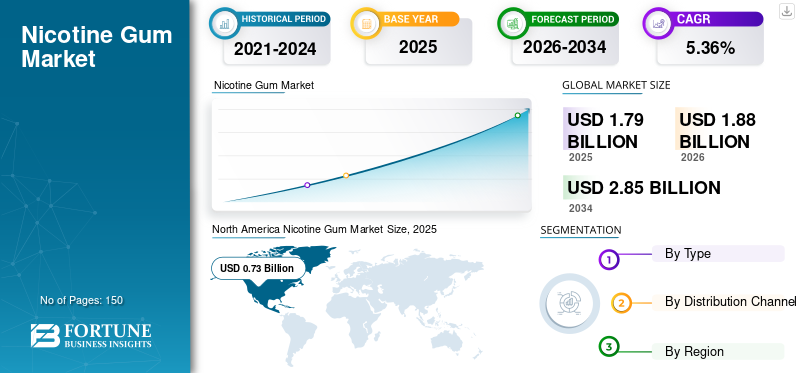Click the 2026-2034 value
This screenshot has width=800, height=373.
click(x=564, y=47)
